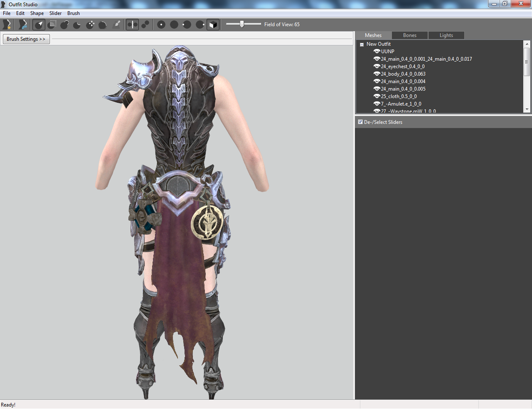Collapse the New Outfit tree node
Image resolution: width=532 pixels, height=409 pixels.
click(x=362, y=44)
